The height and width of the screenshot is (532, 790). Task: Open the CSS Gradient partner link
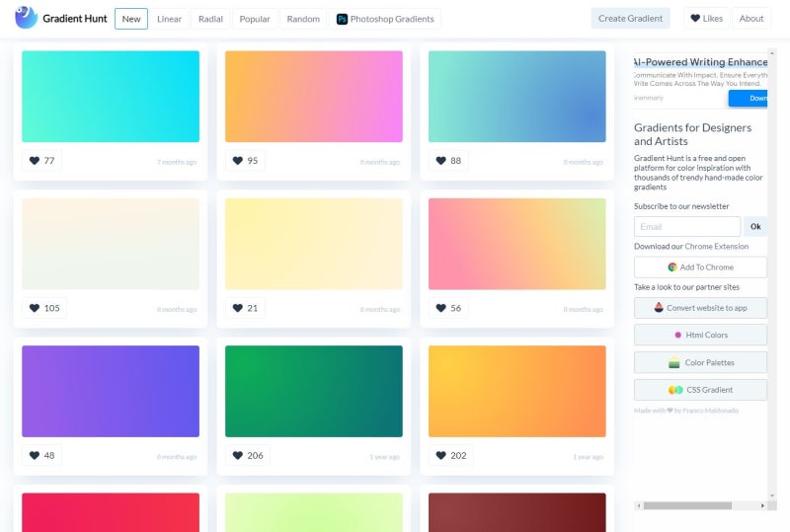pos(700,390)
